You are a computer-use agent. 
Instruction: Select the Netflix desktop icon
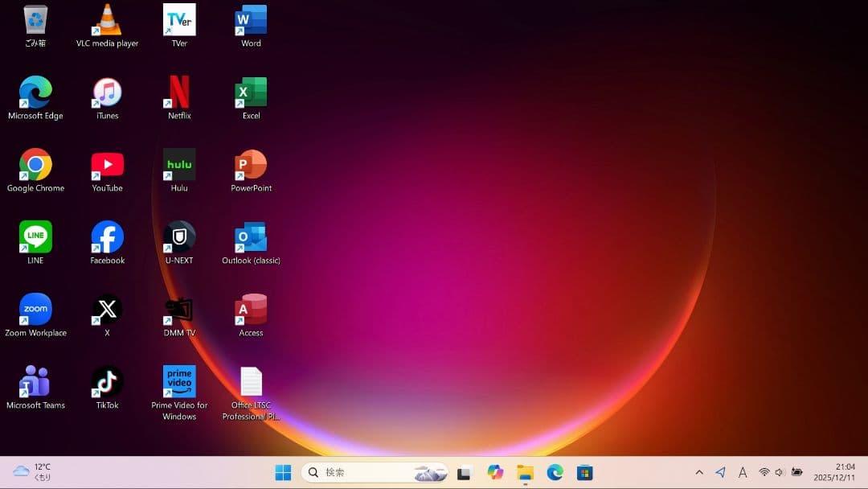pyautogui.click(x=179, y=92)
